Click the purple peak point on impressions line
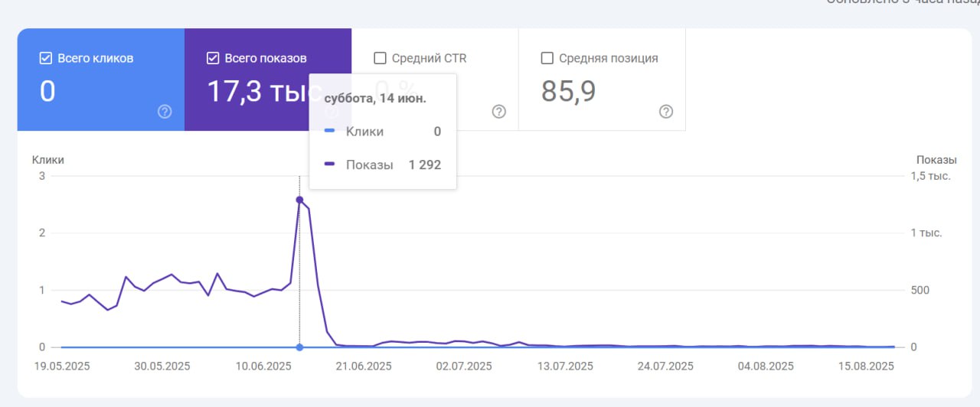This screenshot has width=980, height=407. 299,200
